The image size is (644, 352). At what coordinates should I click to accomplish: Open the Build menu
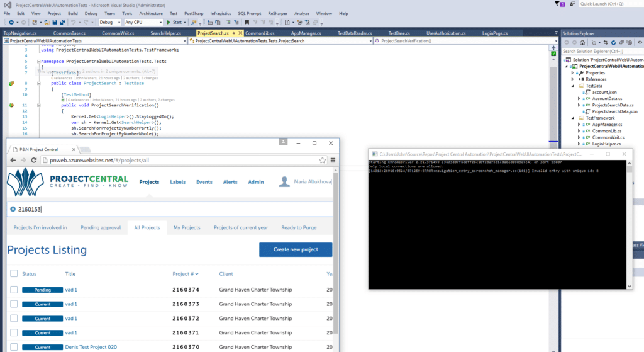(73, 14)
